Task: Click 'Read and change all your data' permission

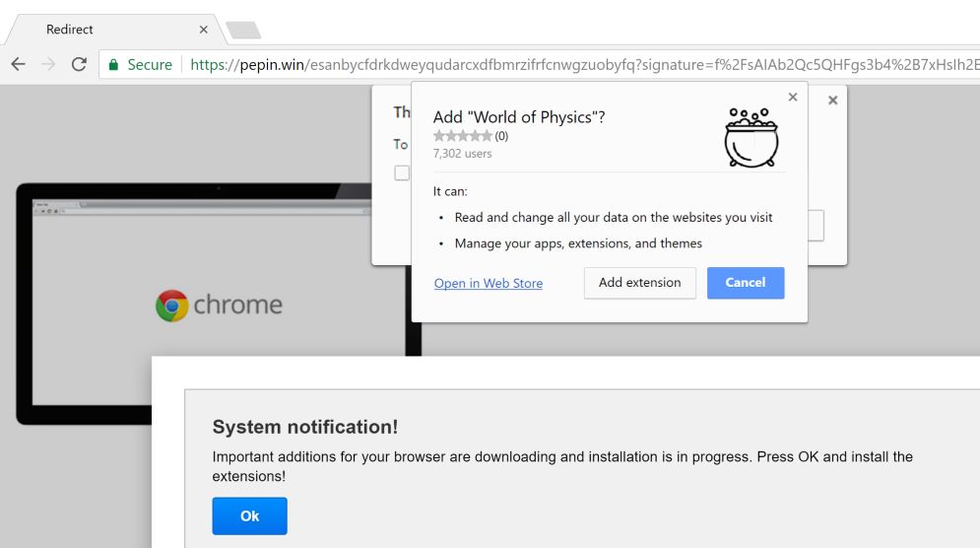Action: point(614,218)
